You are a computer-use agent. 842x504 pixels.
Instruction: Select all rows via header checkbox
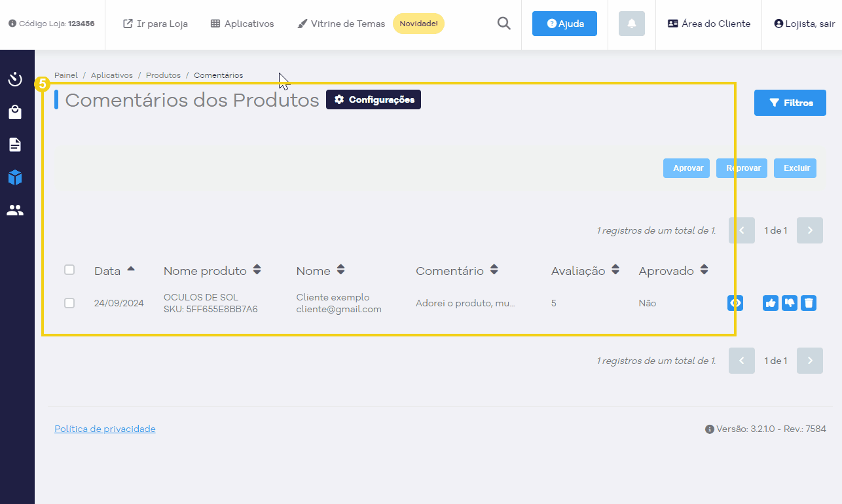(69, 270)
